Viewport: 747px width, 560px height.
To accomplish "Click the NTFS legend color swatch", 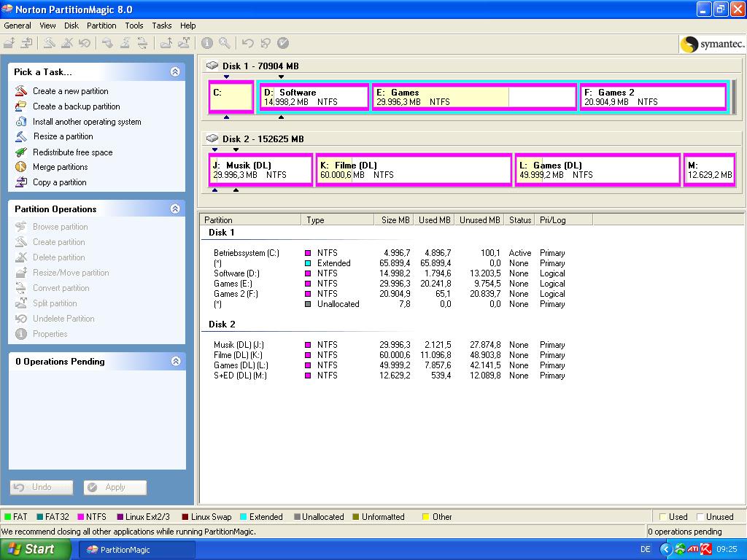I will (80, 517).
